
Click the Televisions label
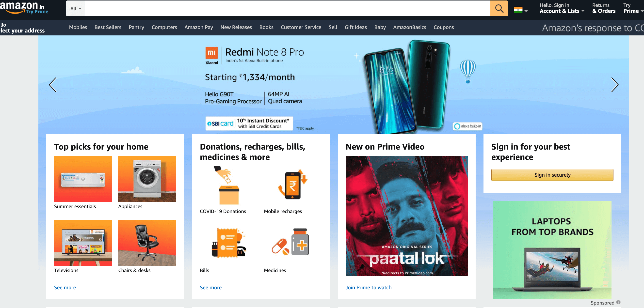(66, 270)
